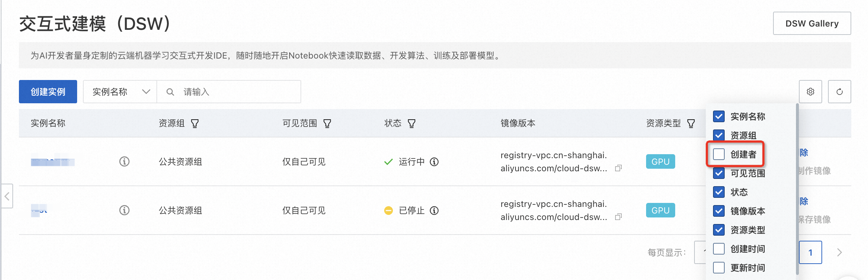Viewport: 868px width, 280px height.
Task: Uncheck the 镜像版本 column checkbox
Action: [x=719, y=211]
